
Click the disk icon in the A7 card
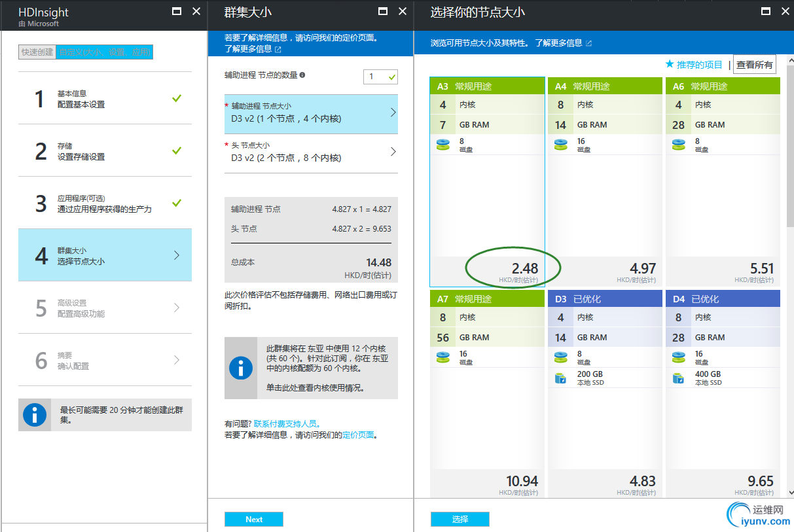(443, 357)
